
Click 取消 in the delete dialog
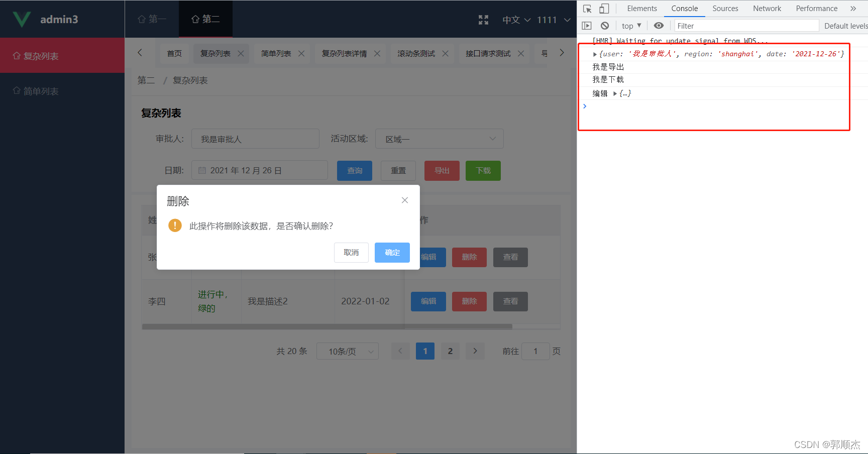(351, 253)
